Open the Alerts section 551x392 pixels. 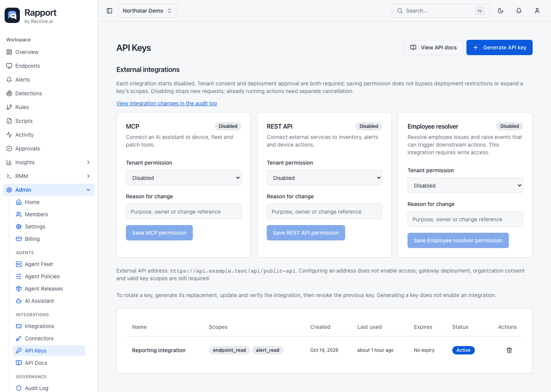pyautogui.click(x=49, y=80)
